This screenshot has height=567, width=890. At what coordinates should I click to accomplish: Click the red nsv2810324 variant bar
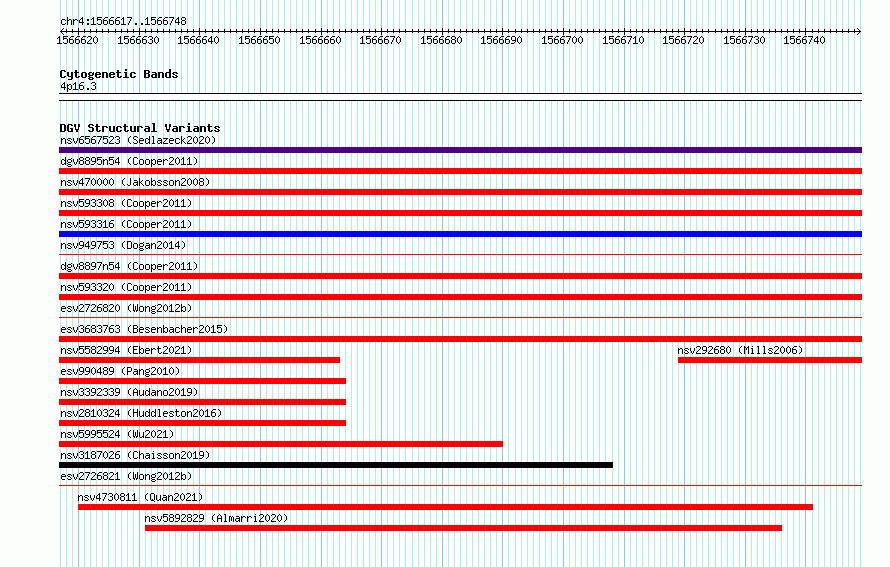coord(203,423)
